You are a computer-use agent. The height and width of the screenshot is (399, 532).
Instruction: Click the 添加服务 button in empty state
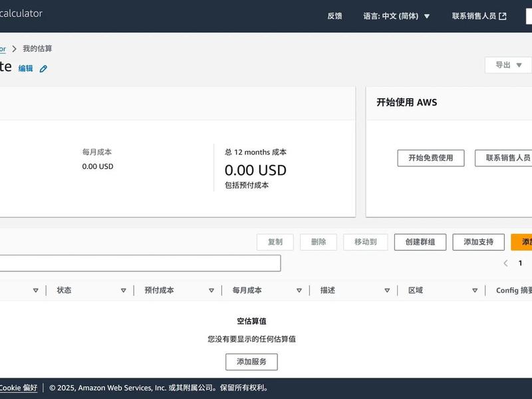[x=251, y=362]
